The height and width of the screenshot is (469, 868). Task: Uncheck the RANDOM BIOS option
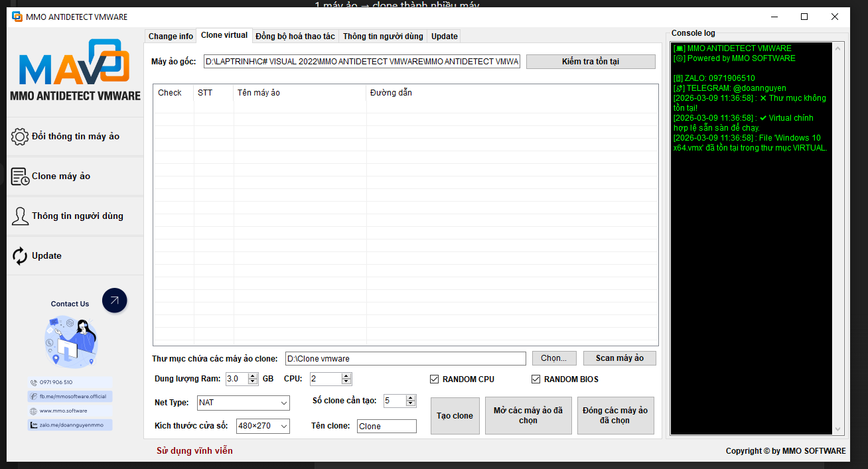pyautogui.click(x=536, y=379)
